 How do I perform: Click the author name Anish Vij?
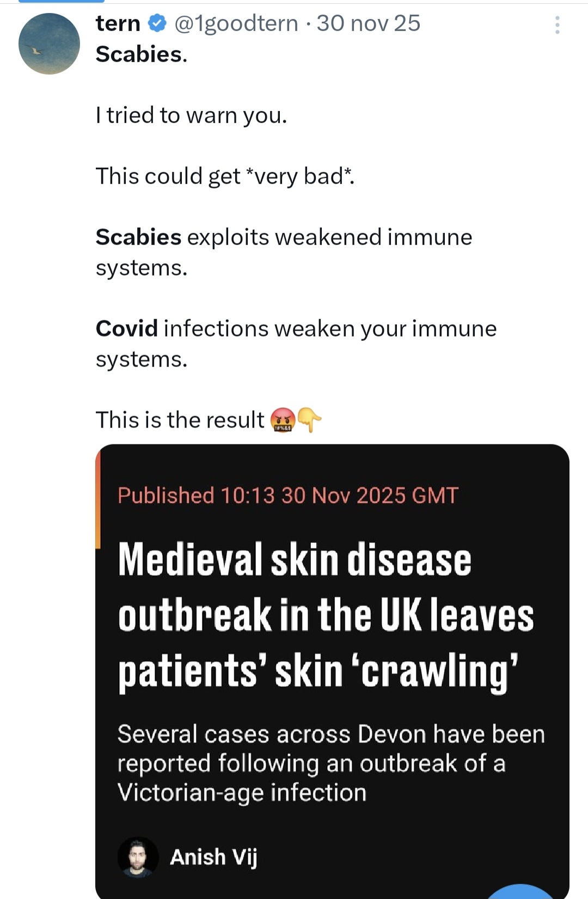point(213,857)
